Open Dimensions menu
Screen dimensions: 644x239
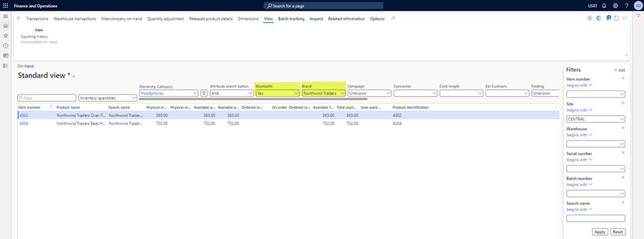tap(248, 19)
